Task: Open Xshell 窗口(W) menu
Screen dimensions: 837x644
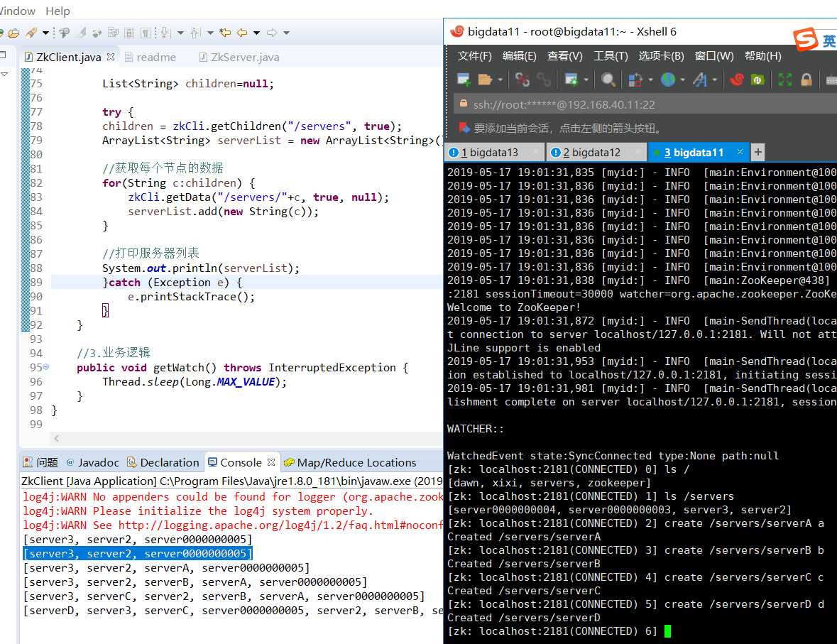Action: (714, 56)
